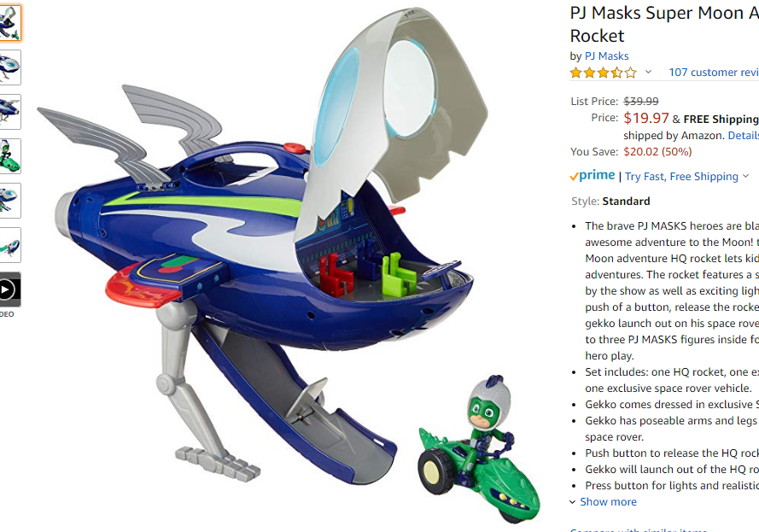Image resolution: width=759 pixels, height=532 pixels.
Task: Select the third product thumbnail image
Action: click(9, 112)
